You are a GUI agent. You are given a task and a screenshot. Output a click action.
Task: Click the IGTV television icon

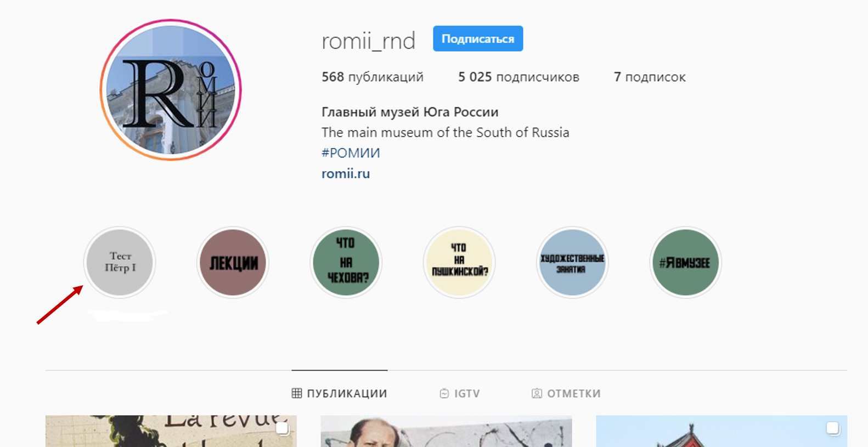pyautogui.click(x=444, y=393)
